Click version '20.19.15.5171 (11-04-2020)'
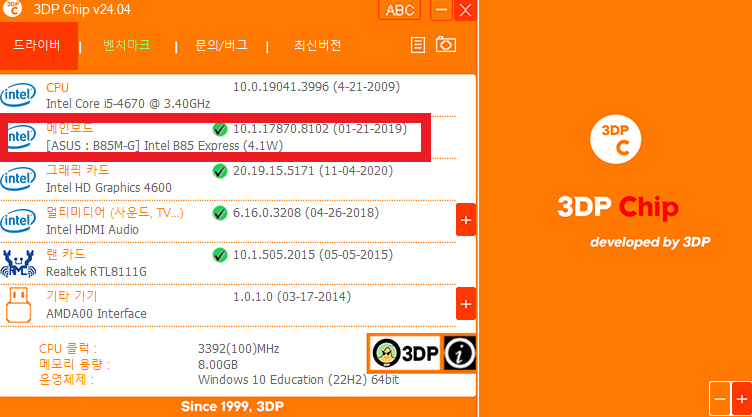 click(313, 171)
